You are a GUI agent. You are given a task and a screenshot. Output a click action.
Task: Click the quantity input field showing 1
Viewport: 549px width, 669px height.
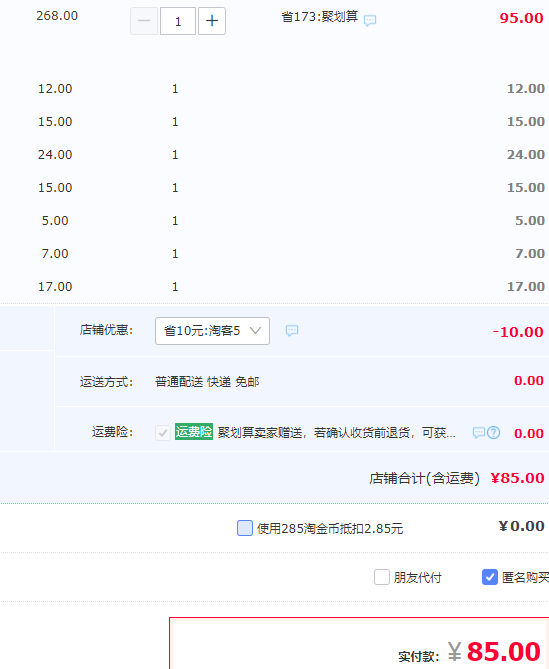(178, 21)
